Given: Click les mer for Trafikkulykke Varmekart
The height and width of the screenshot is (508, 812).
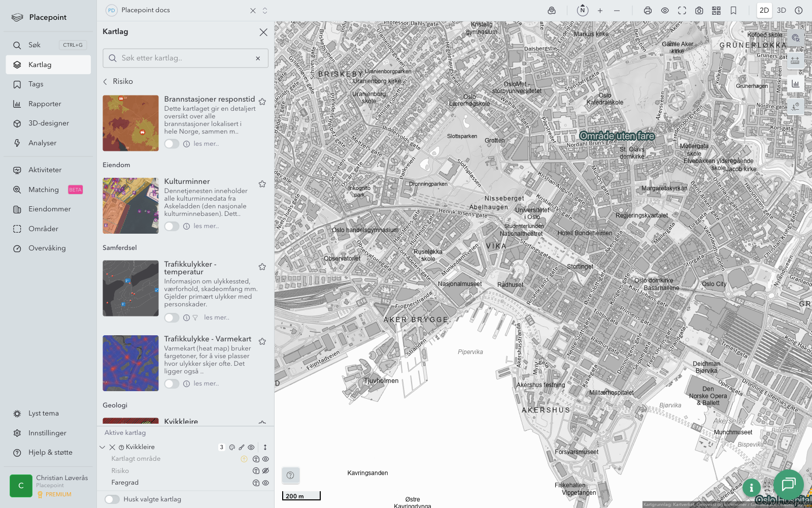Looking at the screenshot, I should 206,384.
